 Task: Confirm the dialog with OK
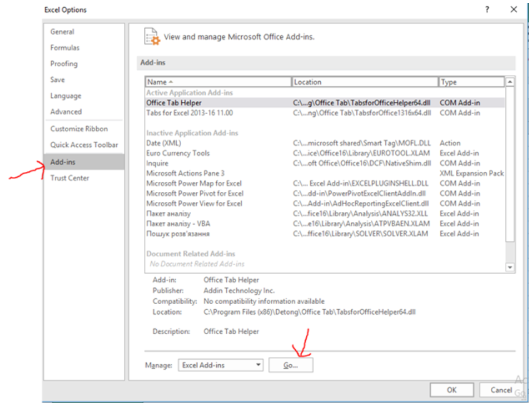(451, 390)
